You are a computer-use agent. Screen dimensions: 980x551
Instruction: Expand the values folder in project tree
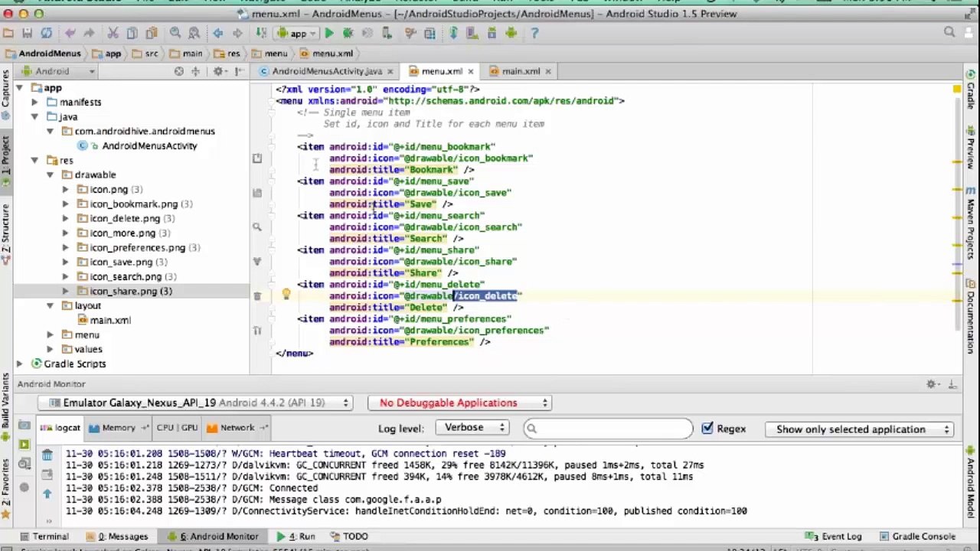[x=51, y=349]
